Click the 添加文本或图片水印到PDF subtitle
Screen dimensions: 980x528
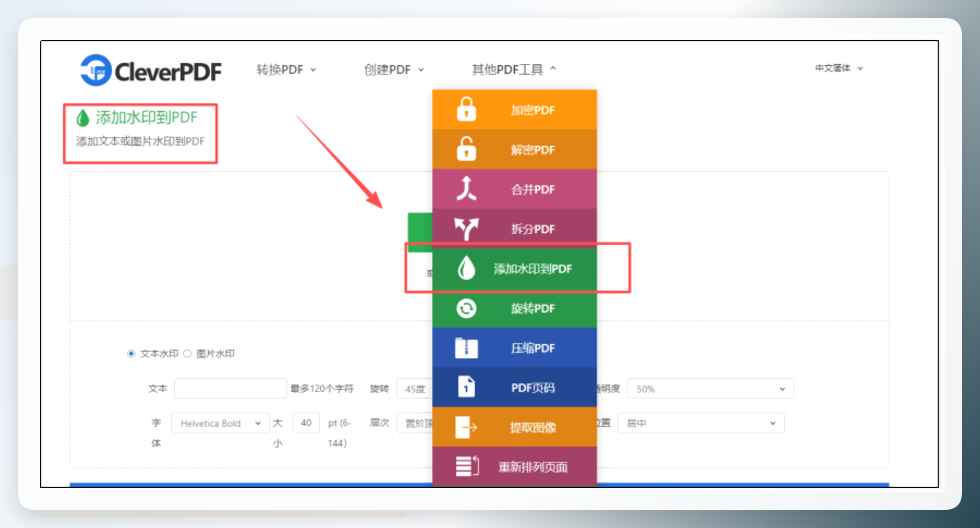[141, 142]
